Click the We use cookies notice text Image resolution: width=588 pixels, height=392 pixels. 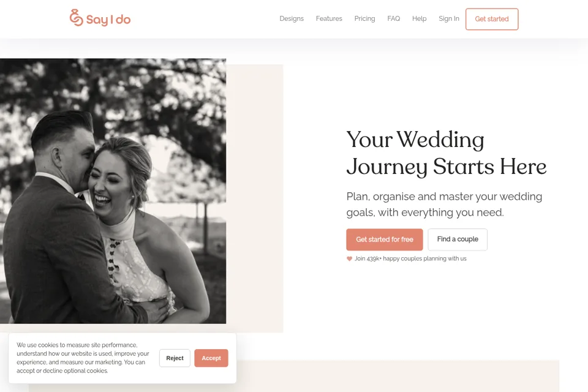83,358
